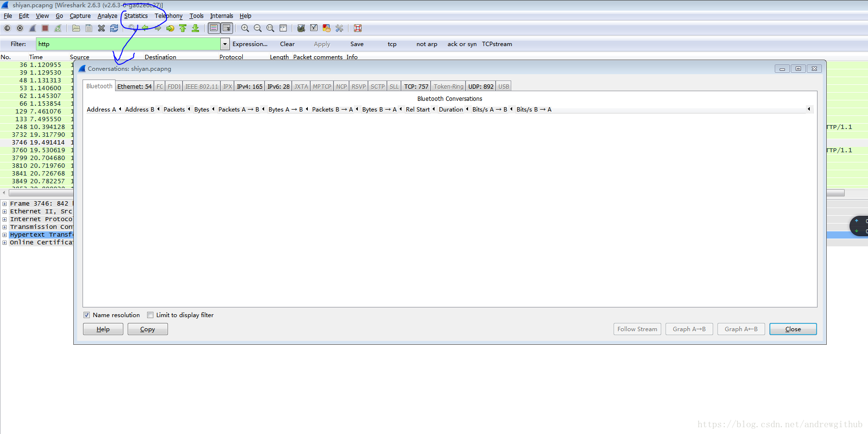
Task: Open the Internals menu
Action: point(221,16)
